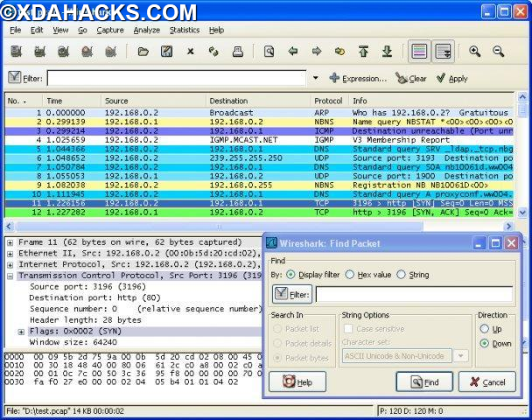Click Filter button in Find Packet dialog
The height and width of the screenshot is (420, 532).
point(292,294)
